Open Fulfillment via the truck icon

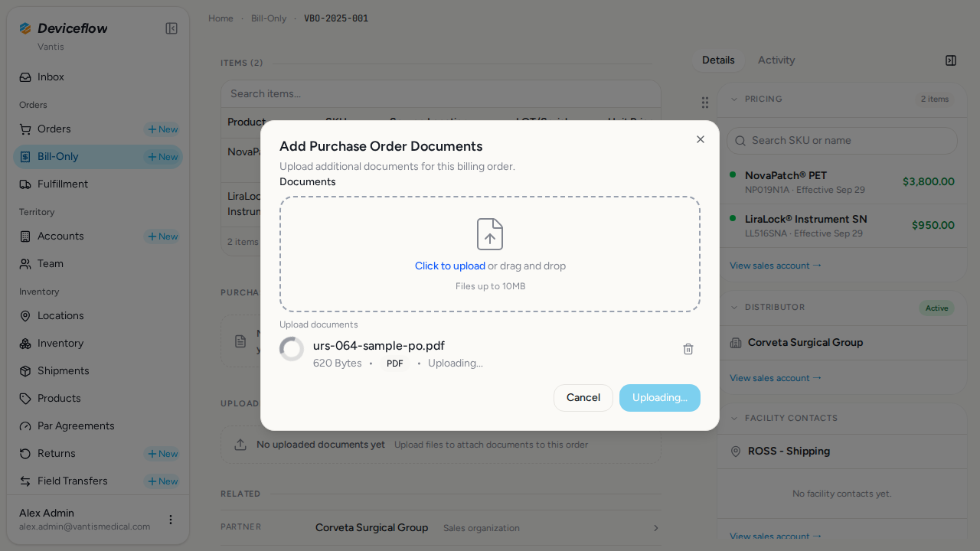click(25, 184)
